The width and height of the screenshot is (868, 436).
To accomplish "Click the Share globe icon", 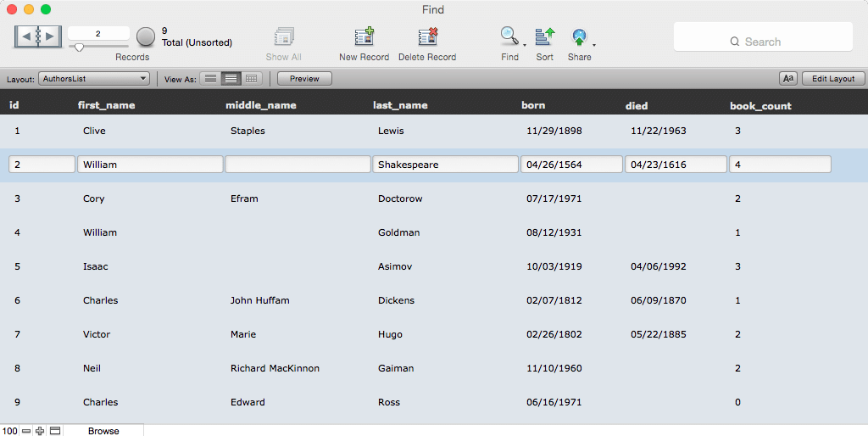I will coord(579,37).
